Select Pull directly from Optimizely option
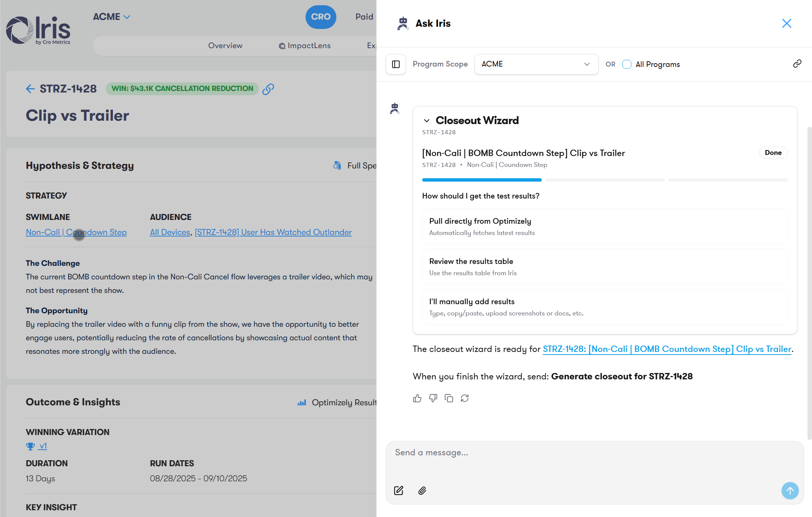Viewport: 812px width, 517px height. 605,226
